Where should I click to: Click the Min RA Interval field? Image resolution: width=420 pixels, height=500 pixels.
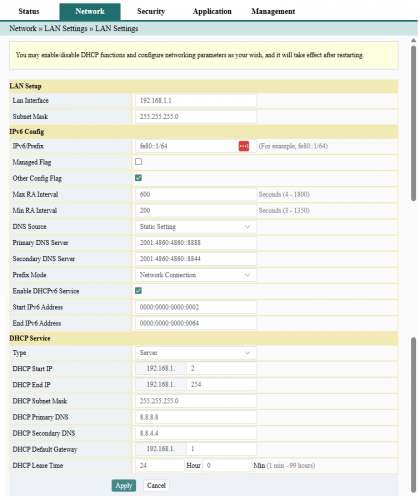click(x=196, y=210)
